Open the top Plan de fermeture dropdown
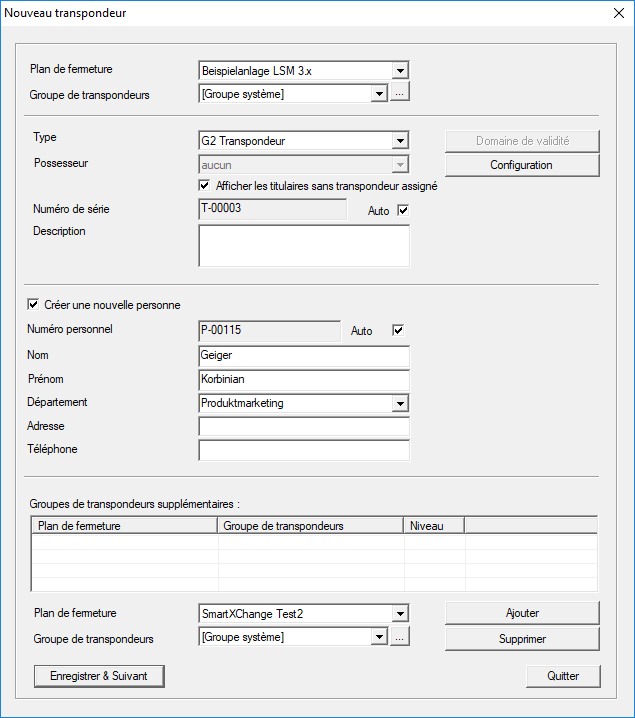635x718 pixels. (400, 71)
